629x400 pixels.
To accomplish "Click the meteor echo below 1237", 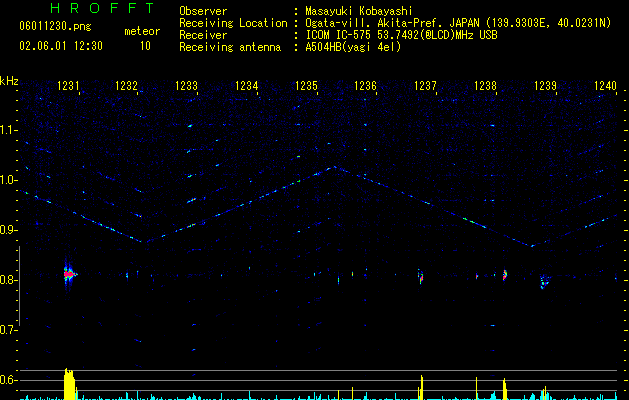I will [420, 277].
